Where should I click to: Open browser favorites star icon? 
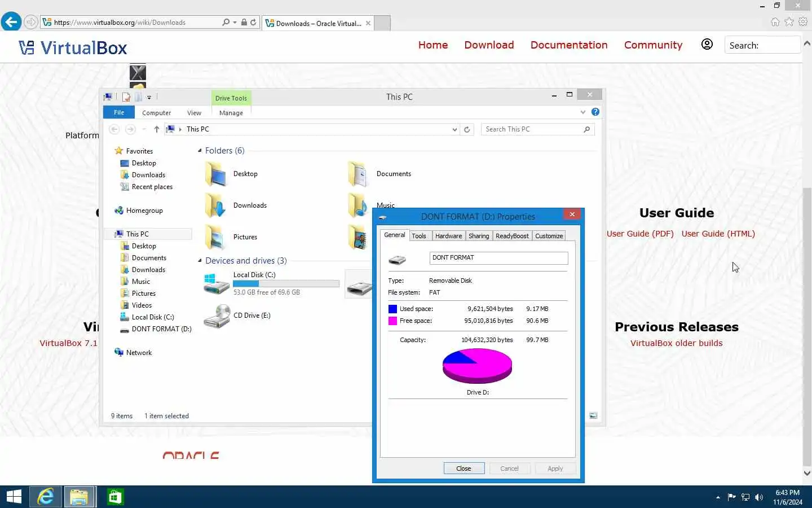point(789,22)
